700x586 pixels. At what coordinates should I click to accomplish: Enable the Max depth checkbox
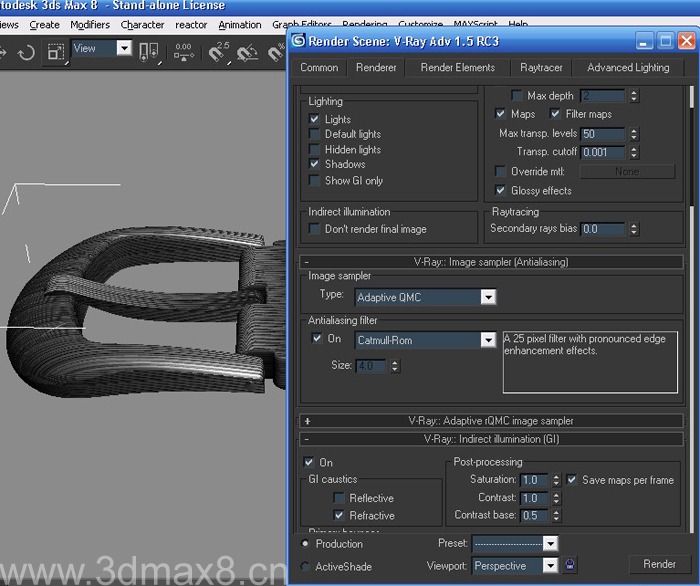click(x=517, y=96)
